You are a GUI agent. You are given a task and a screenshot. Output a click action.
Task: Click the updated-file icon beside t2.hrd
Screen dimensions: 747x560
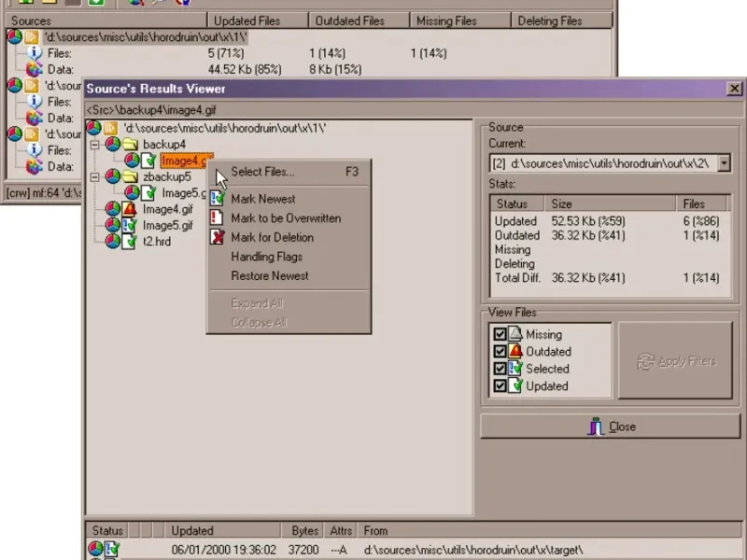[129, 242]
